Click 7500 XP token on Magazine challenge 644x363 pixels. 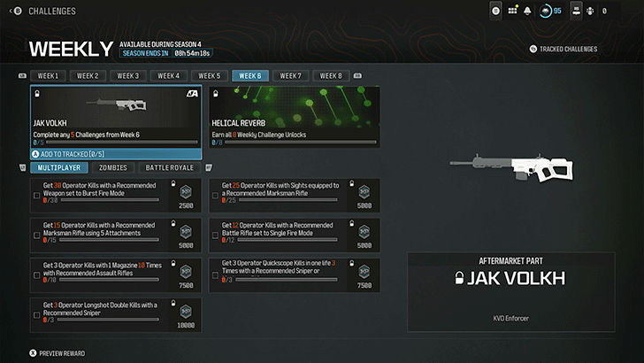(x=186, y=272)
